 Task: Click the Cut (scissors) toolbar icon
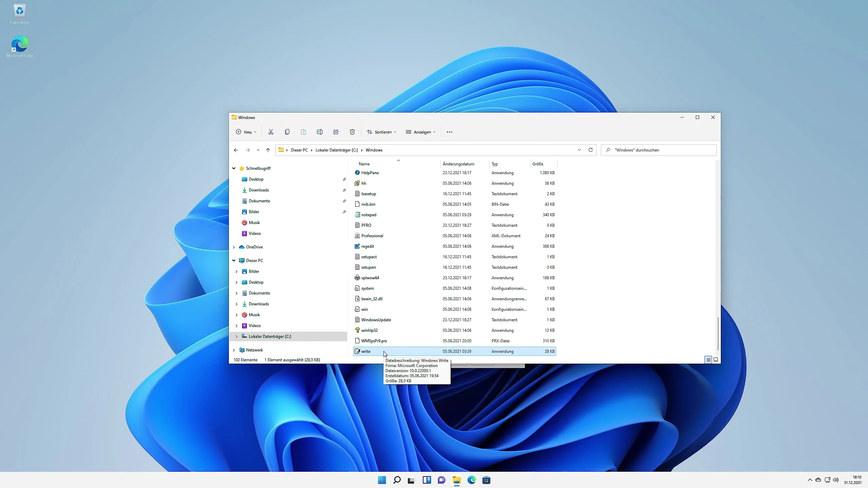coord(271,132)
